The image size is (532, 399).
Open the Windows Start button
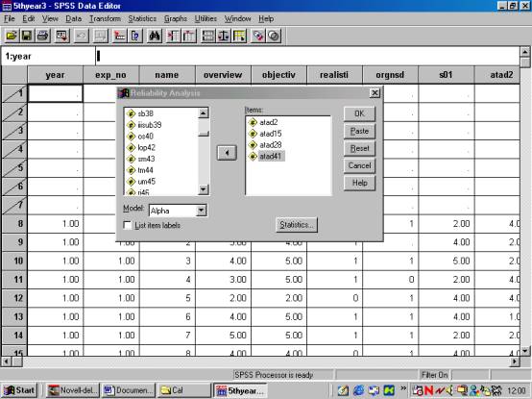point(19,390)
